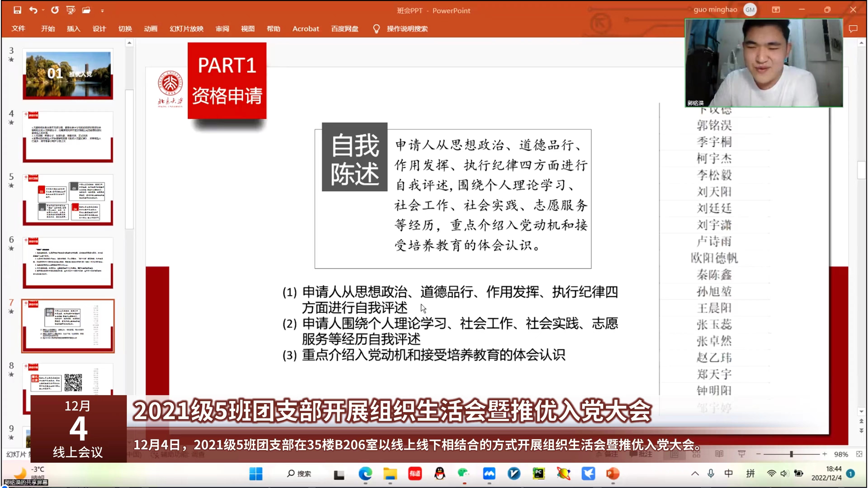Click the name 钟明阳 in the list
868x488 pixels.
pos(714,391)
